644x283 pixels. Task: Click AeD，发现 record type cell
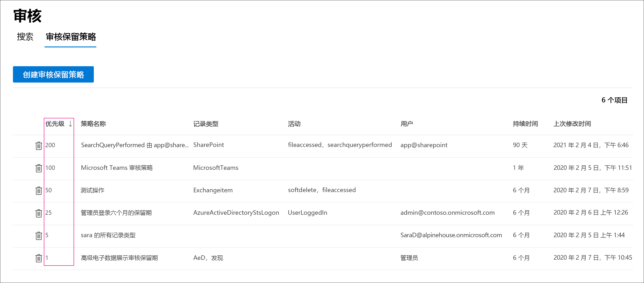208,258
